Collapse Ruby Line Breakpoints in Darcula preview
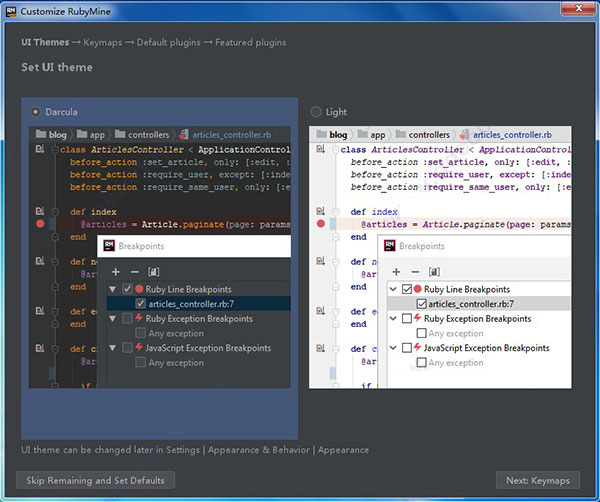 (x=112, y=289)
